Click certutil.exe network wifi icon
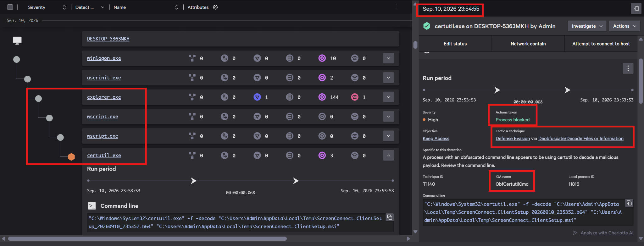Screen dimensions: 644x246 pyautogui.click(x=355, y=155)
